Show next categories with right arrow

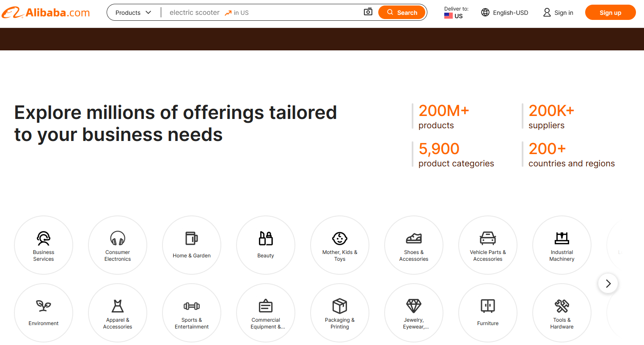coord(608,284)
